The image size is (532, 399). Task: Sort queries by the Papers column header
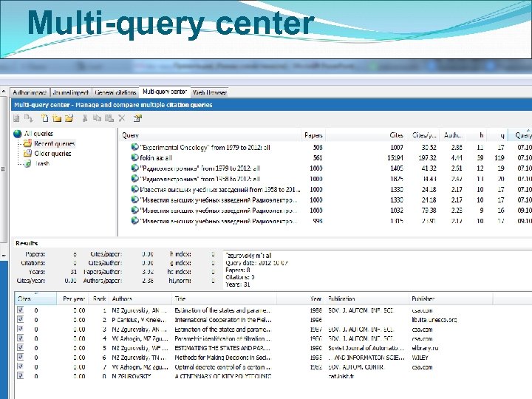(x=313, y=135)
